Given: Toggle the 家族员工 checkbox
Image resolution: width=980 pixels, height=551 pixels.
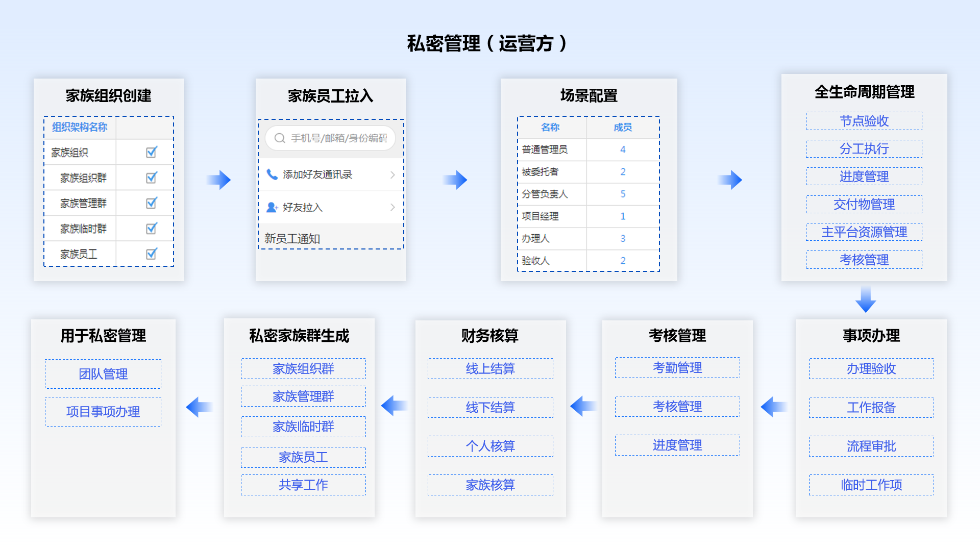Looking at the screenshot, I should pyautogui.click(x=152, y=254).
